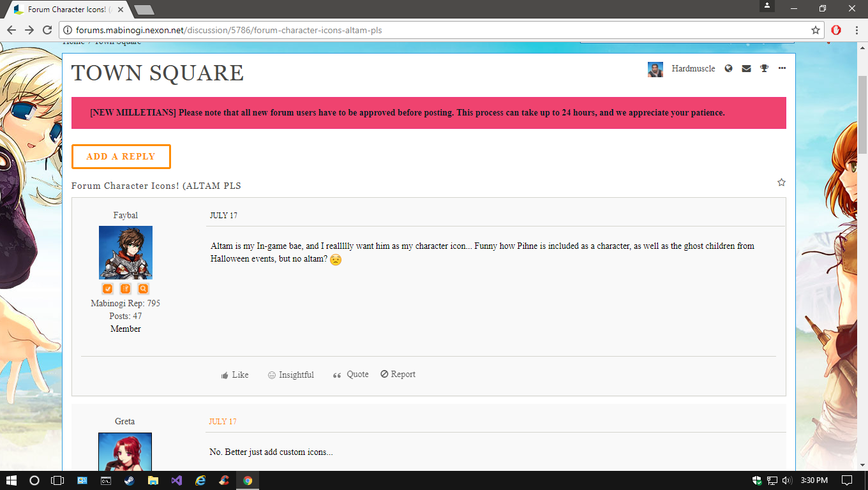Click the July 17 date on Faybal's post
Viewport: 868px width, 490px height.
click(223, 216)
